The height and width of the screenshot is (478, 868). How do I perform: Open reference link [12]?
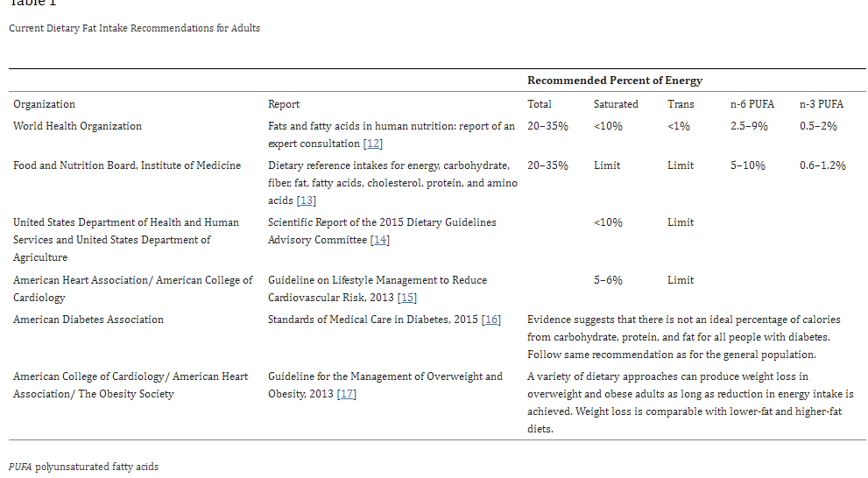click(373, 144)
